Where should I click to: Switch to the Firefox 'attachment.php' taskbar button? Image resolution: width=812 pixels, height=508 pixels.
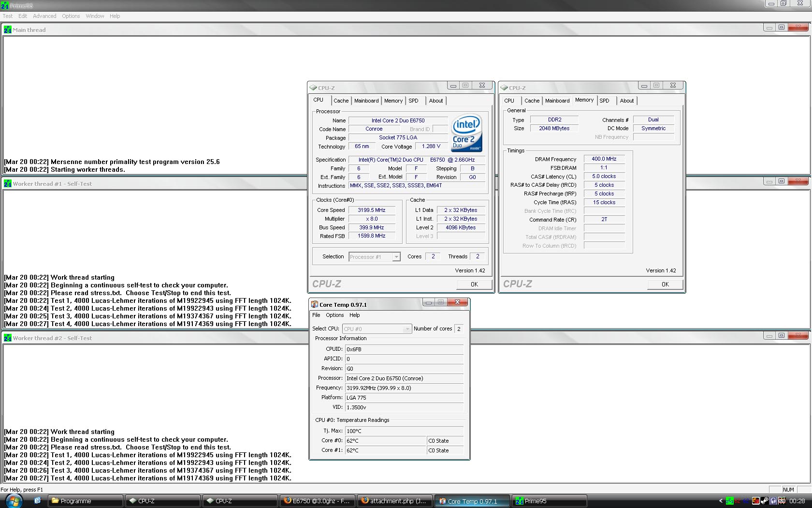(x=395, y=501)
